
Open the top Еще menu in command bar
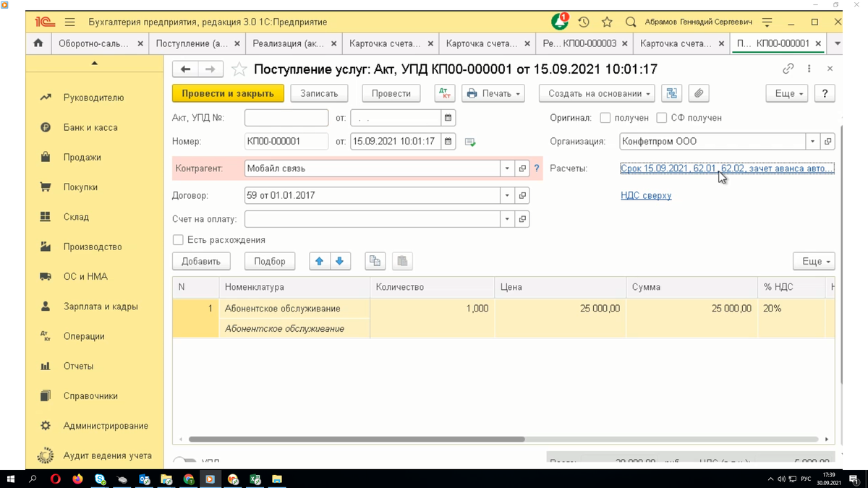point(788,93)
